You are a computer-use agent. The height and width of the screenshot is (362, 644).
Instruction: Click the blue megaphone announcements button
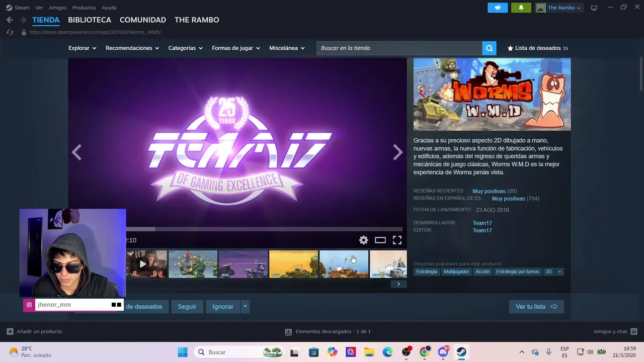pos(498,8)
